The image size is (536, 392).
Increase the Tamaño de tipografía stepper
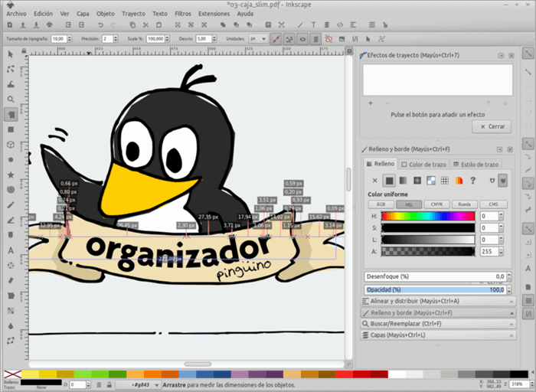coord(70,37)
